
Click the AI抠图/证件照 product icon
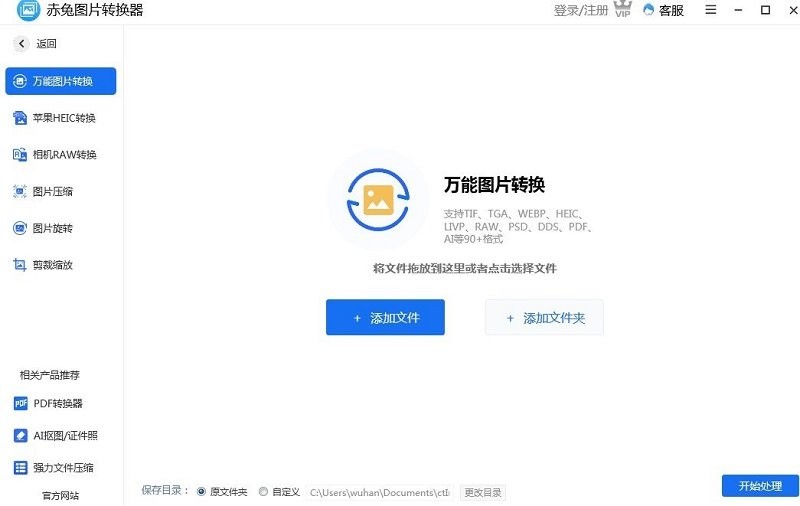point(20,436)
